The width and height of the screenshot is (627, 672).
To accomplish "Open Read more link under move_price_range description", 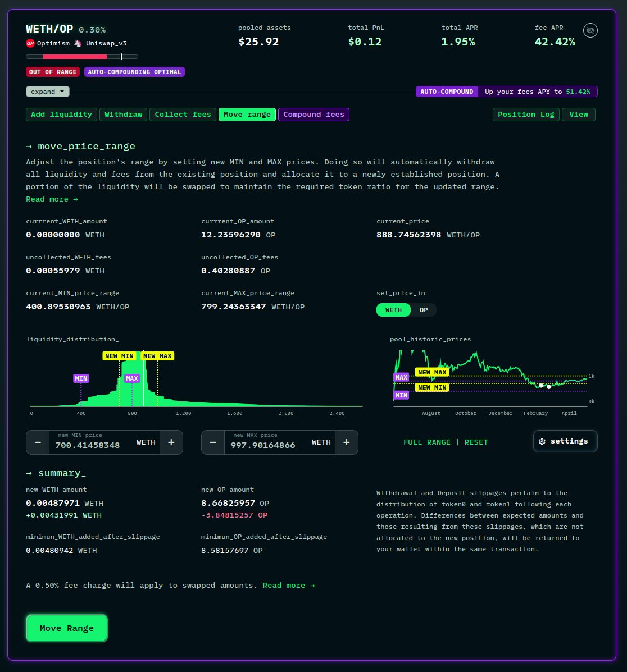I will tap(52, 199).
